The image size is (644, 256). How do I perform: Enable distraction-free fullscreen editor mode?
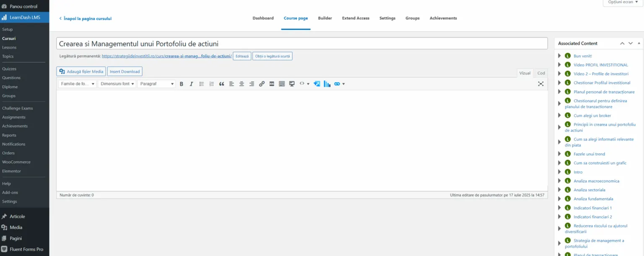541,84
